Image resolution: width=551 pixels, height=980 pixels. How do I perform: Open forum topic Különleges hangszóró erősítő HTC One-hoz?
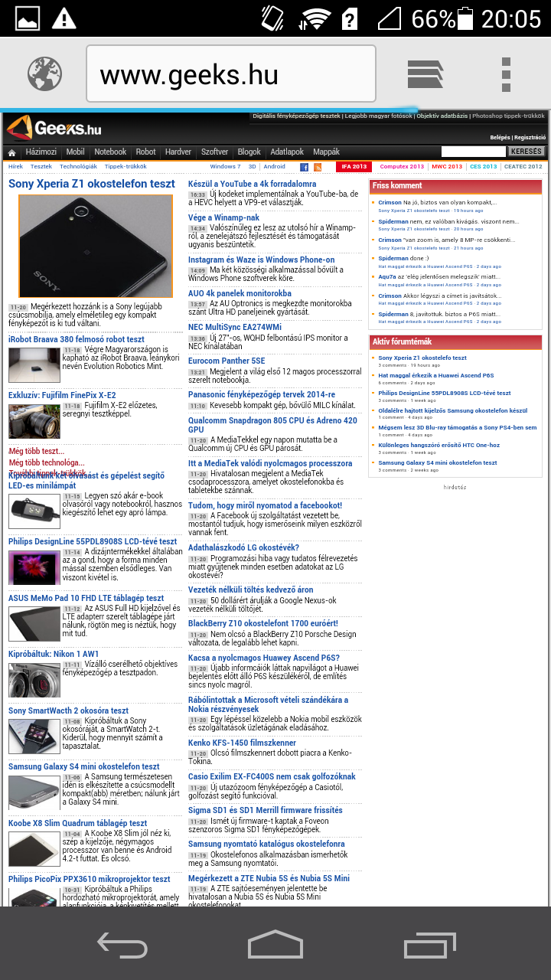point(439,445)
